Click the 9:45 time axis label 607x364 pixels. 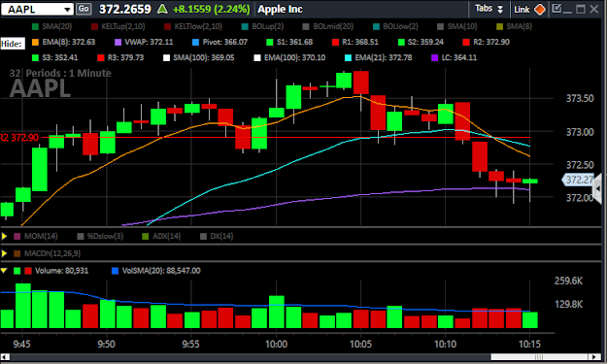pos(21,344)
